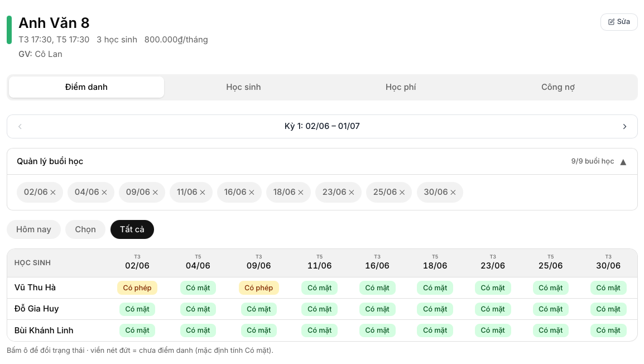
Task: Toggle Bùi Khánh Linh's 04/06 attendance
Action: (198, 331)
